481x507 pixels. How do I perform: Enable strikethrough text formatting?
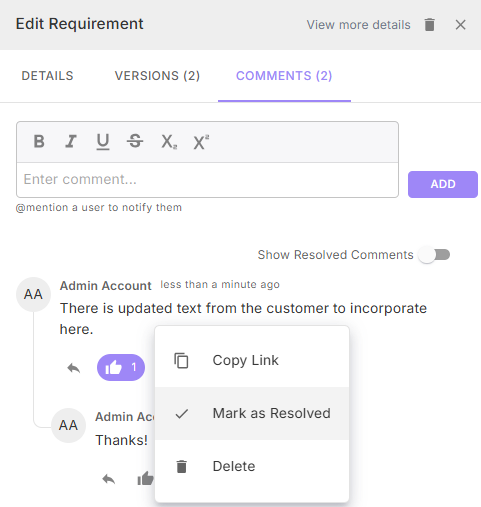[135, 141]
